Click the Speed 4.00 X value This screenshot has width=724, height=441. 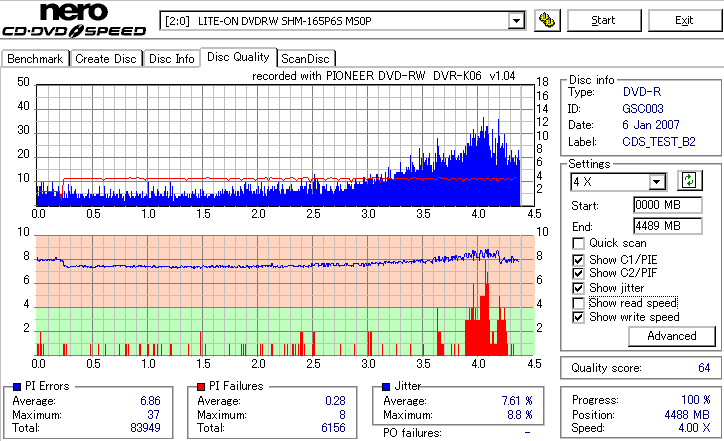tap(694, 428)
